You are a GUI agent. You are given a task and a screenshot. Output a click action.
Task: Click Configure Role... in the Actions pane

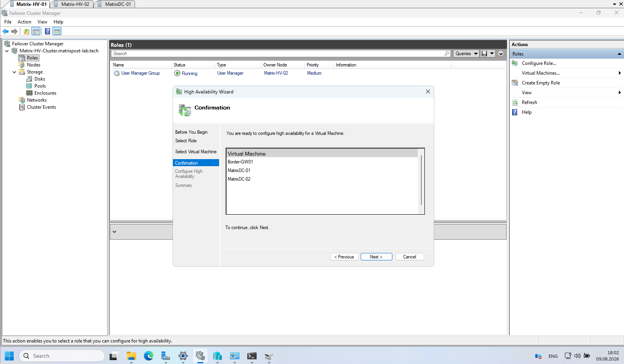coord(539,63)
